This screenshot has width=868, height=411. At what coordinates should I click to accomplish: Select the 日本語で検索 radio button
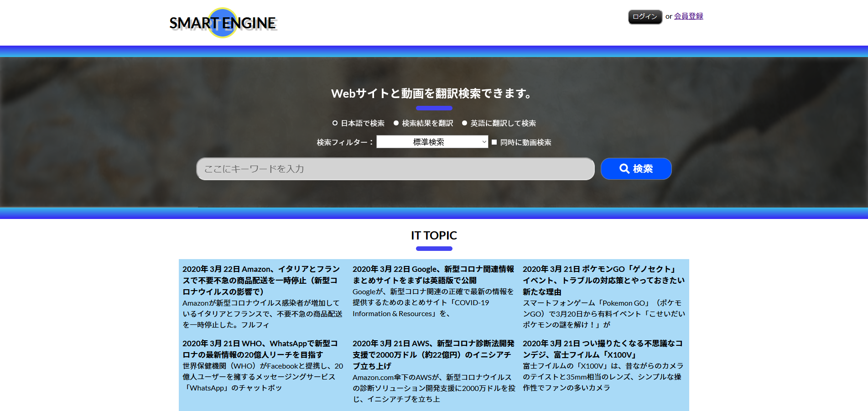click(x=335, y=123)
